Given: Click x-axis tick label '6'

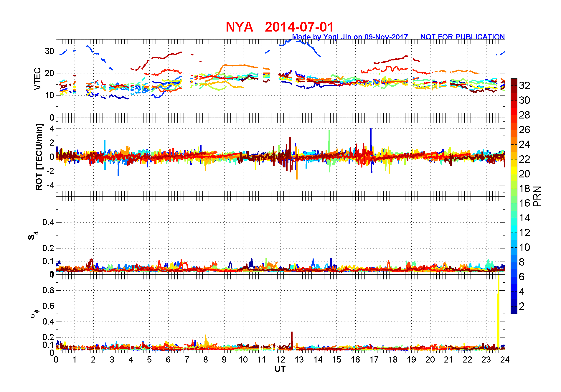Looking at the screenshot, I should [x=168, y=360].
